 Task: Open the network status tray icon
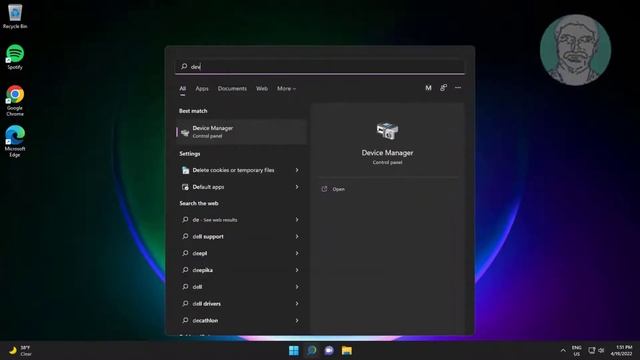591,350
